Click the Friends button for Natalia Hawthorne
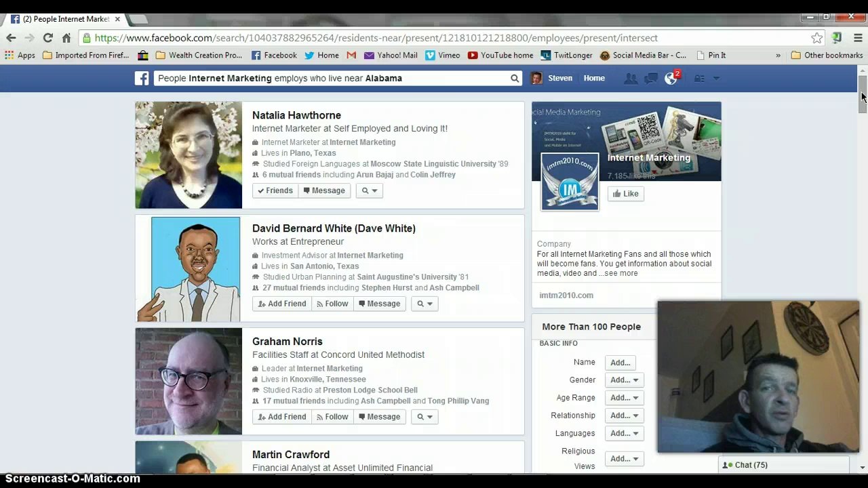This screenshot has width=868, height=488. click(275, 191)
